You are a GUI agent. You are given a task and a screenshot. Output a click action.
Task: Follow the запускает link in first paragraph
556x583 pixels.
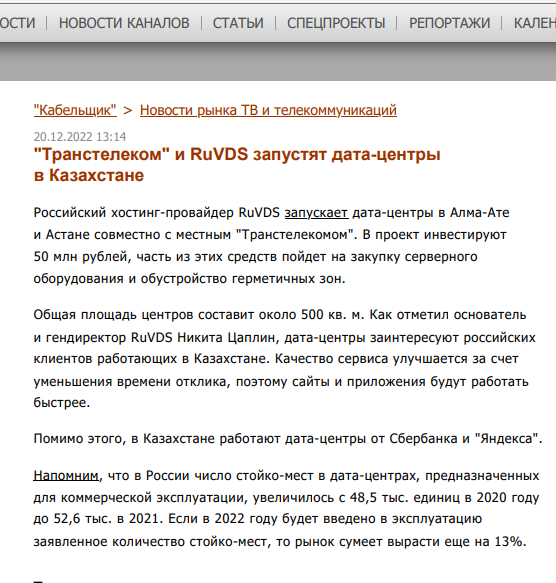(x=316, y=213)
